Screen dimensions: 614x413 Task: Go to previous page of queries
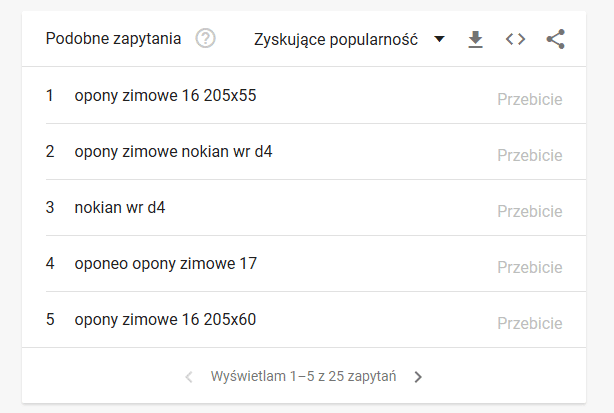click(189, 377)
